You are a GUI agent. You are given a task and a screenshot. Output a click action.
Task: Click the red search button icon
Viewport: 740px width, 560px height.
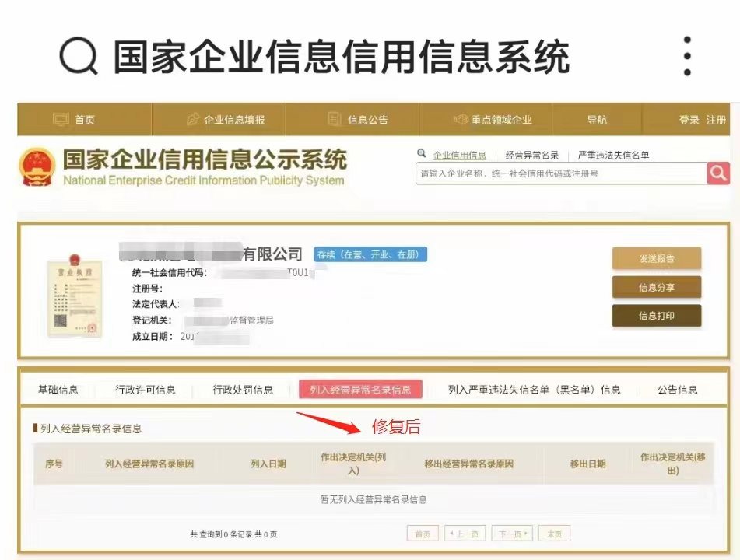(x=717, y=173)
